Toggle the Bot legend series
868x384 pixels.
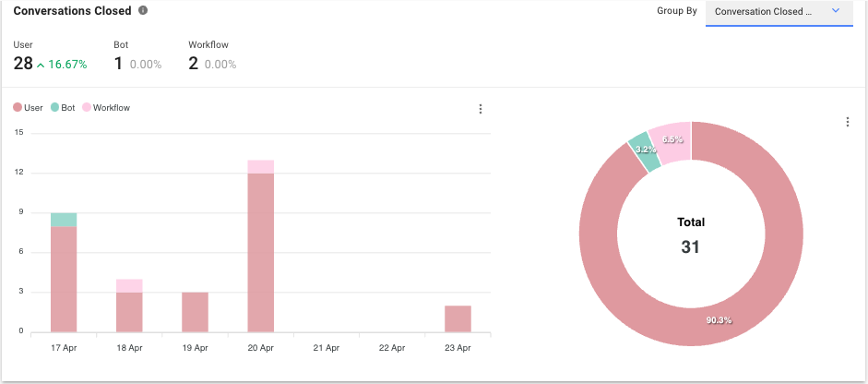pyautogui.click(x=63, y=108)
